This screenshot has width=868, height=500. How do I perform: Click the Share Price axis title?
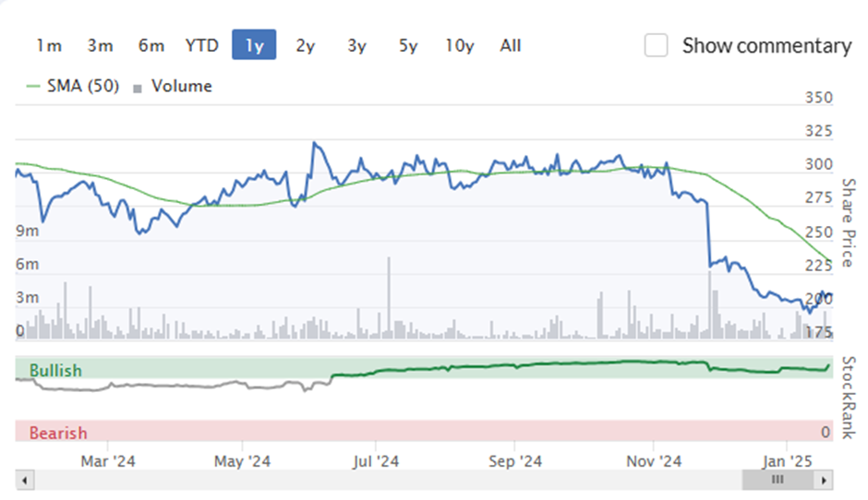click(848, 223)
